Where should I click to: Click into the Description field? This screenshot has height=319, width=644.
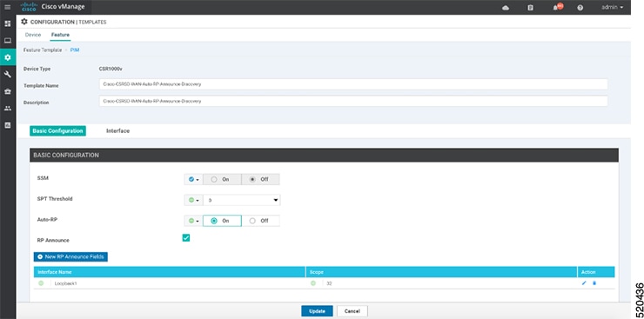tap(353, 101)
